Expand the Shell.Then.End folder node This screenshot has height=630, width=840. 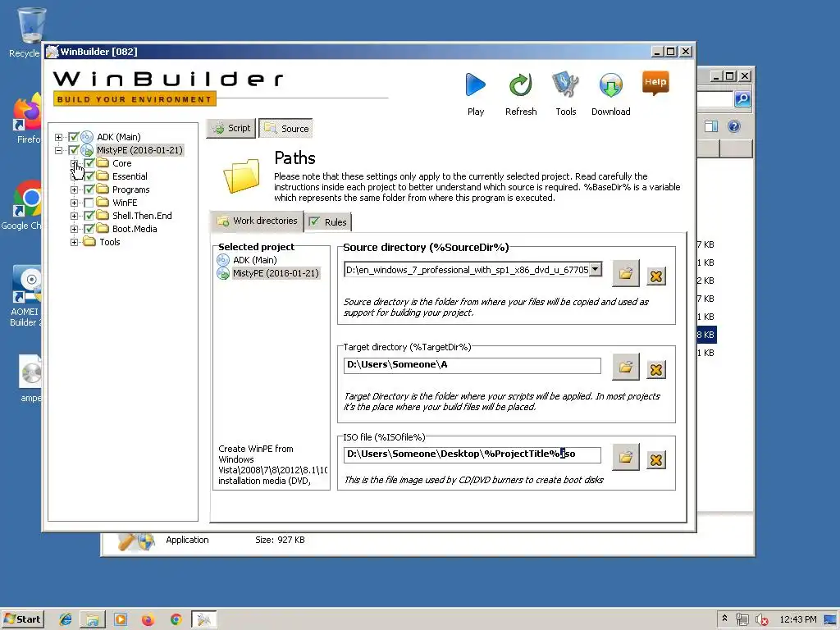pyautogui.click(x=75, y=216)
